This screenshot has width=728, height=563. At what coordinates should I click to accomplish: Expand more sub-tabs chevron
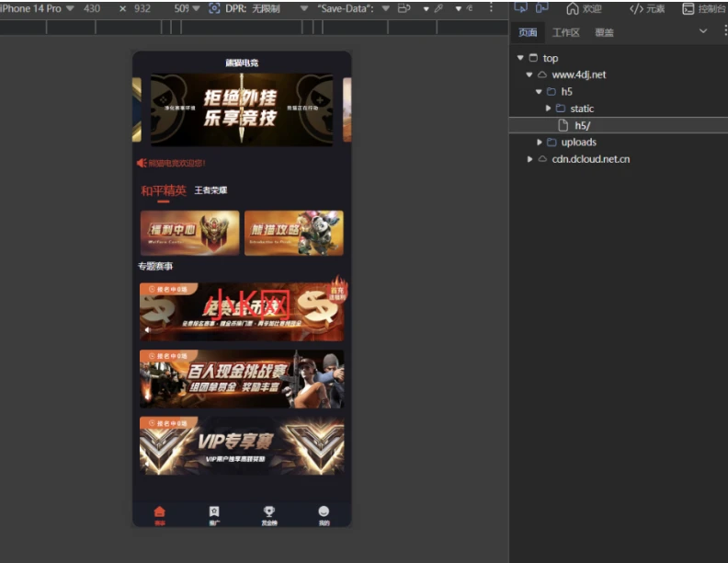(703, 31)
